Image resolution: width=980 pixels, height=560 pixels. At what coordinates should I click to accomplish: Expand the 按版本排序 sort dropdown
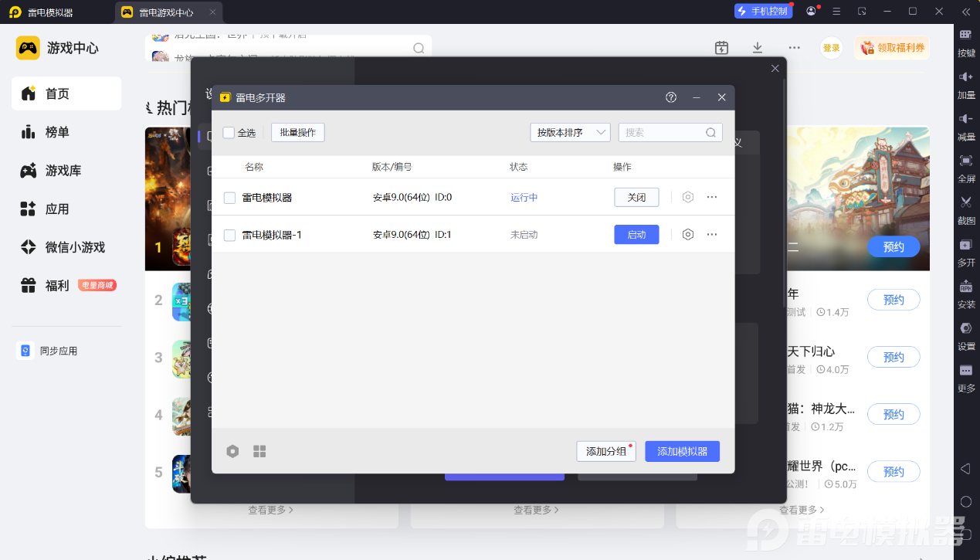click(570, 132)
